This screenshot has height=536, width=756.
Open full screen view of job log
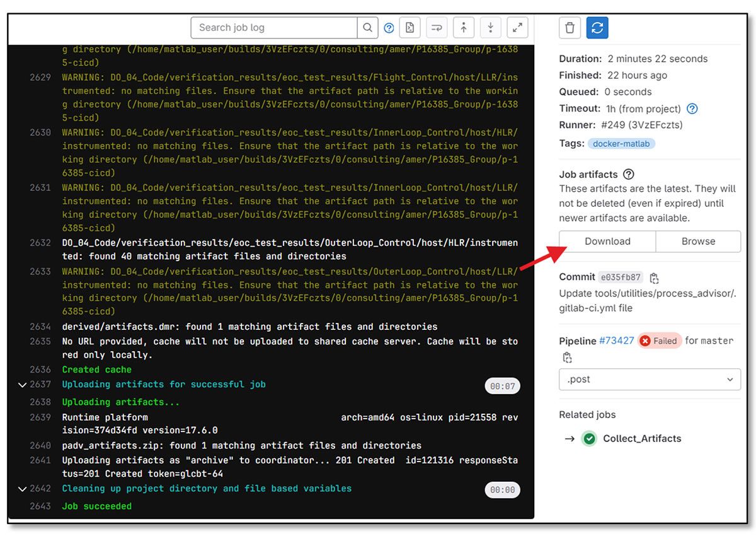click(x=517, y=28)
